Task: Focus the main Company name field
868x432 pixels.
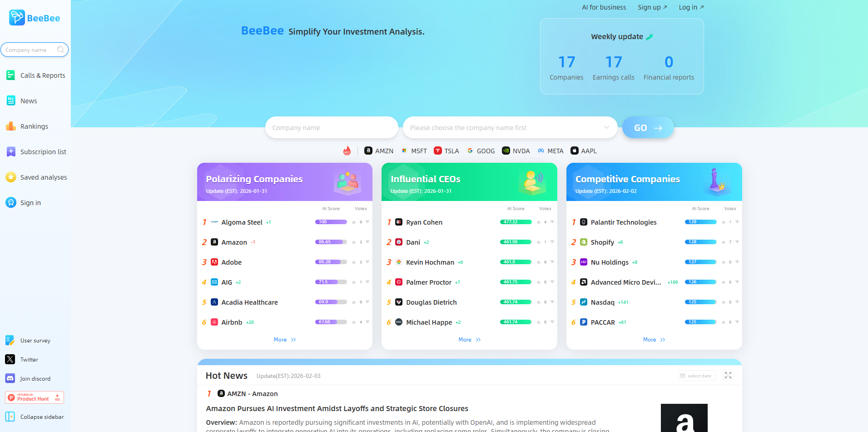Action: [332, 127]
